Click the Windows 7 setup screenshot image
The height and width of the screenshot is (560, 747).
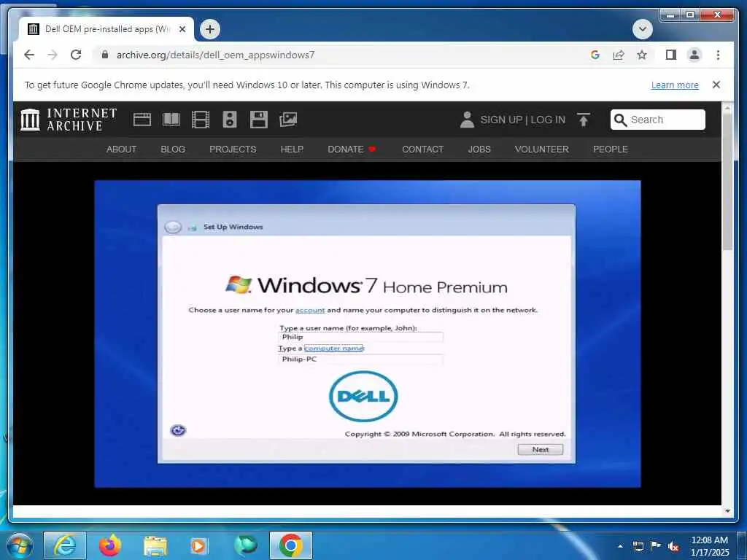click(x=368, y=334)
